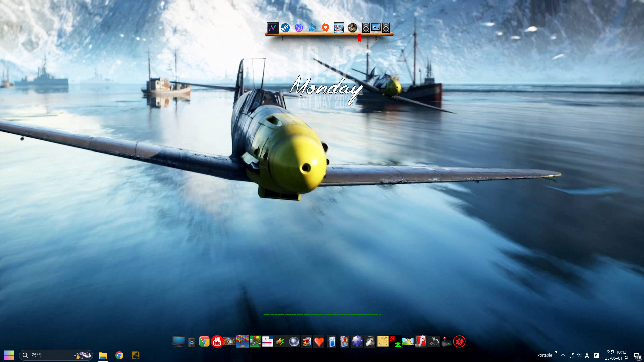
Task: Launch Ubisoft Connect from the shelf dock
Action: tap(299, 28)
